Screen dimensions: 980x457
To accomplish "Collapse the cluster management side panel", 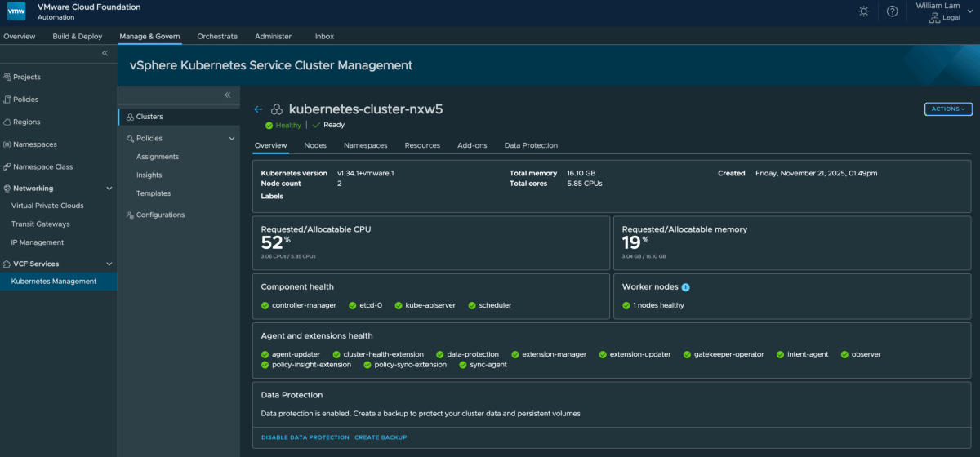I will [228, 95].
